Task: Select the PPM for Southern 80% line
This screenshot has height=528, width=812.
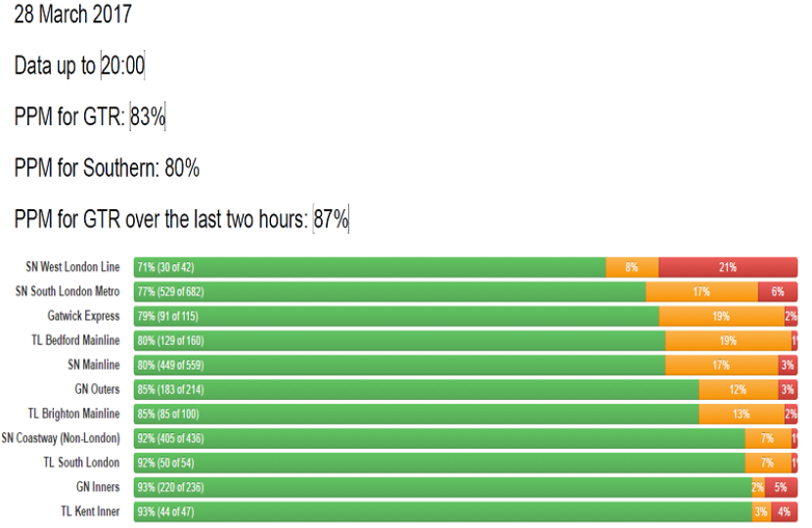Action: [x=107, y=168]
